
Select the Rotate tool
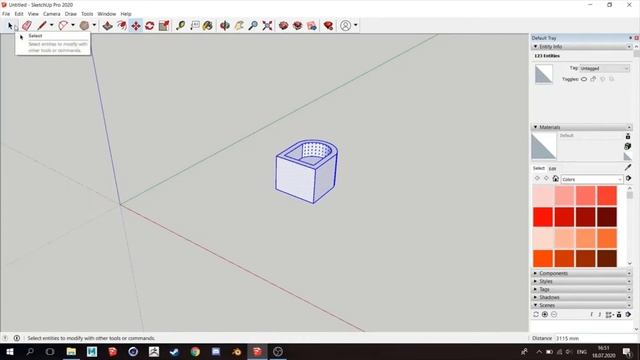coord(149,26)
